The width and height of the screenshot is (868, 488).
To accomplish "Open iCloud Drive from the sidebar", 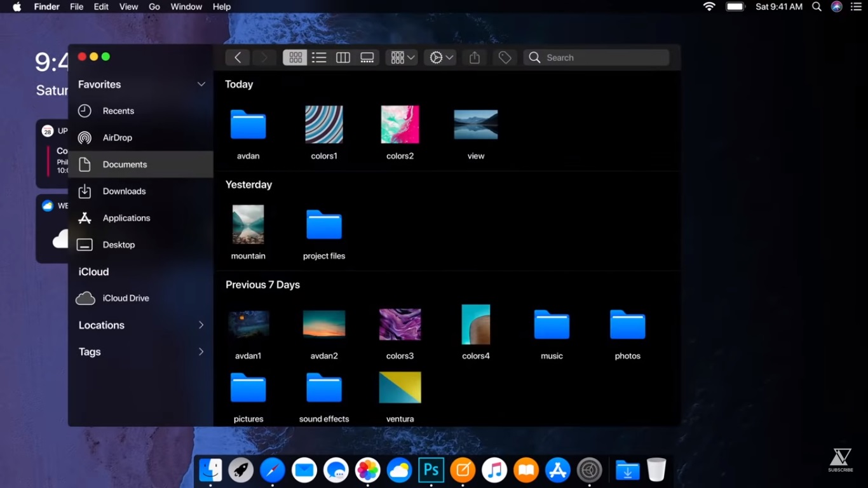I will click(x=125, y=298).
